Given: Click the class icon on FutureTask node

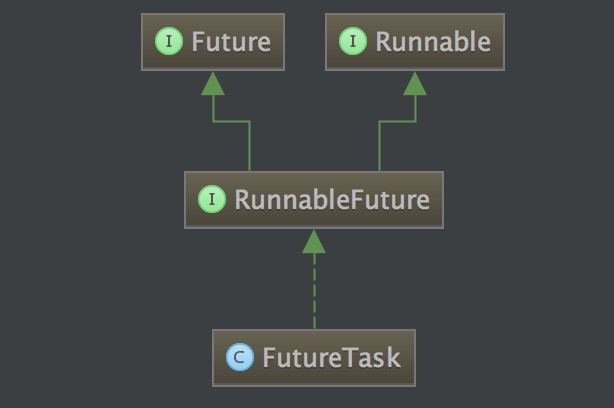Looking at the screenshot, I should point(240,357).
